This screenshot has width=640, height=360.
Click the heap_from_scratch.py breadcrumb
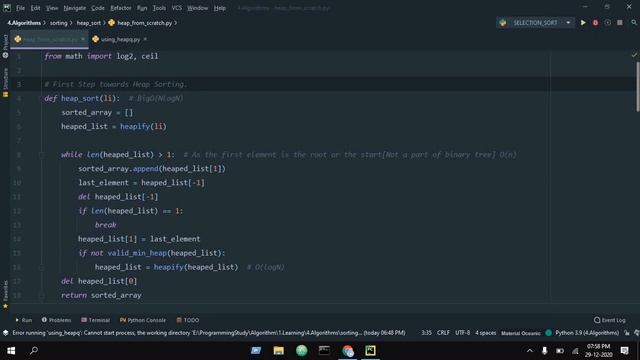pos(141,23)
